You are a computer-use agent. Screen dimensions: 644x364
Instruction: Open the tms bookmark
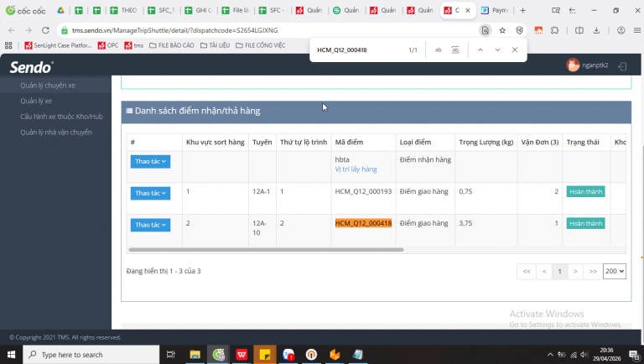click(134, 45)
